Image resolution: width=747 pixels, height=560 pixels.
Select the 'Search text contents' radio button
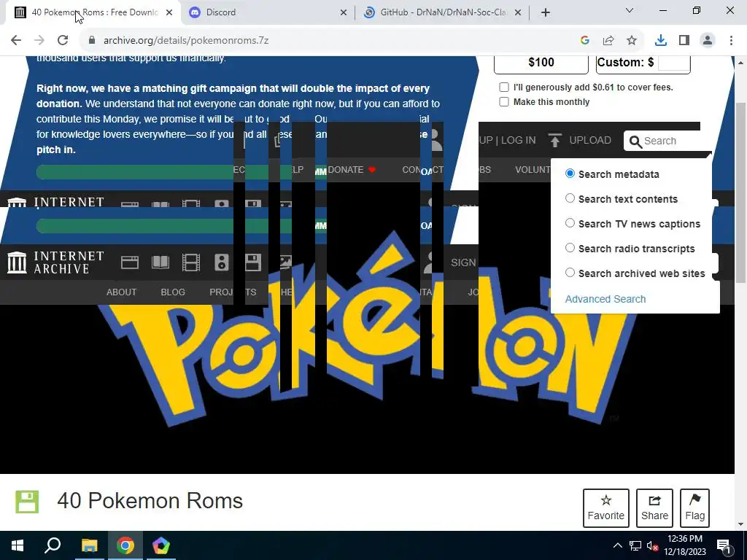[x=570, y=198]
